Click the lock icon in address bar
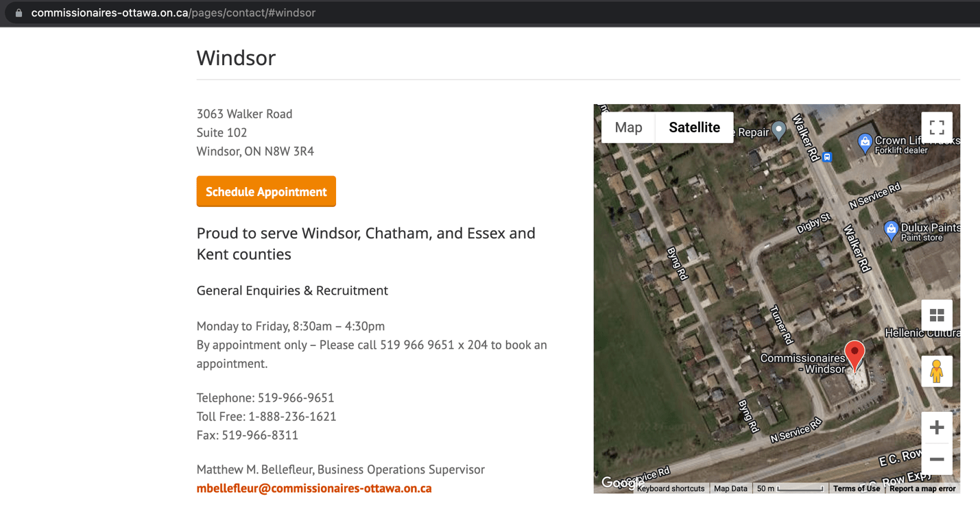 tap(19, 13)
